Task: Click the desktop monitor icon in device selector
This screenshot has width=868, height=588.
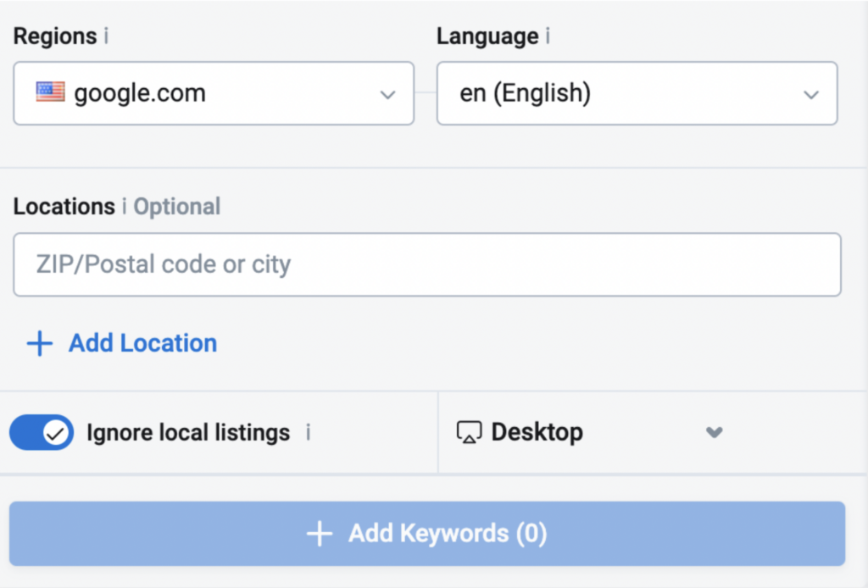Action: 468,432
